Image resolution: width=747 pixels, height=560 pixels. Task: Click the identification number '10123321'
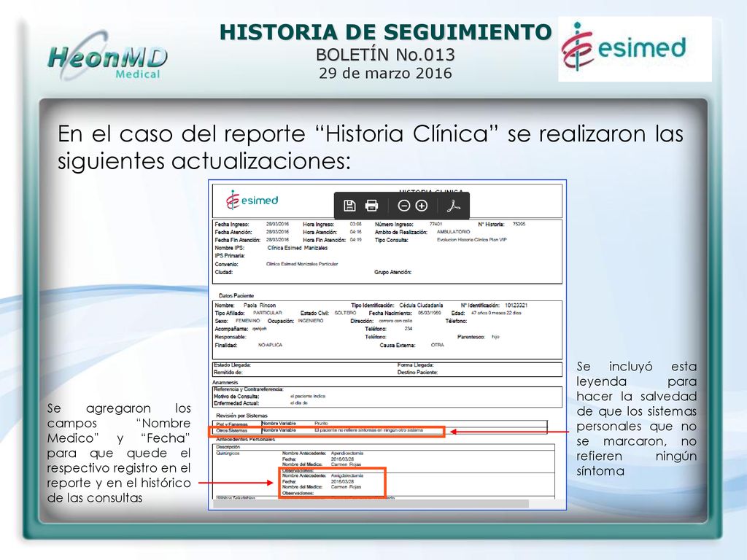(x=516, y=306)
